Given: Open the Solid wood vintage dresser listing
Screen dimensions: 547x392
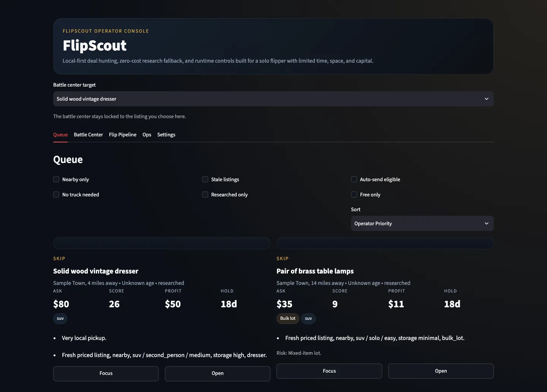Looking at the screenshot, I should pyautogui.click(x=218, y=373).
